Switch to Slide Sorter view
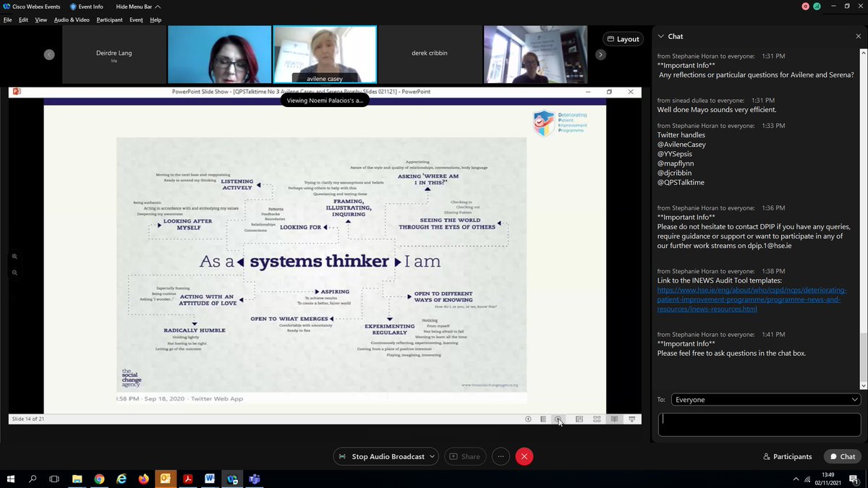Screen dimensions: 868x488 pyautogui.click(x=597, y=419)
